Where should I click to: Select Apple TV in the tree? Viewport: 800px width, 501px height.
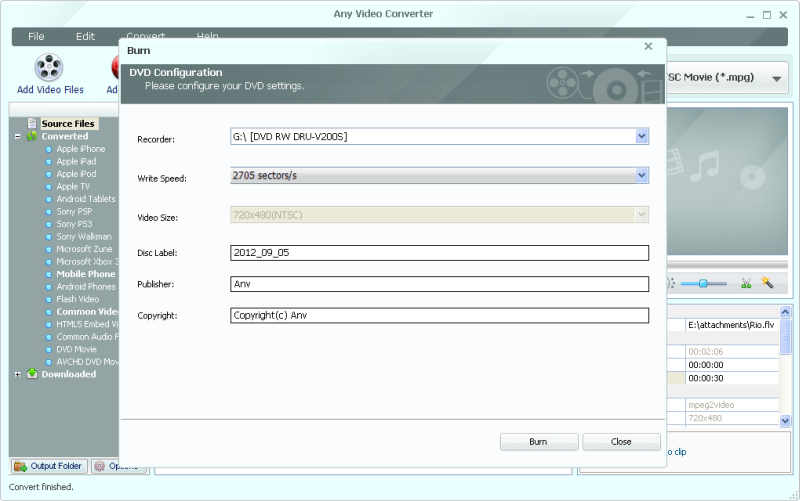point(72,186)
